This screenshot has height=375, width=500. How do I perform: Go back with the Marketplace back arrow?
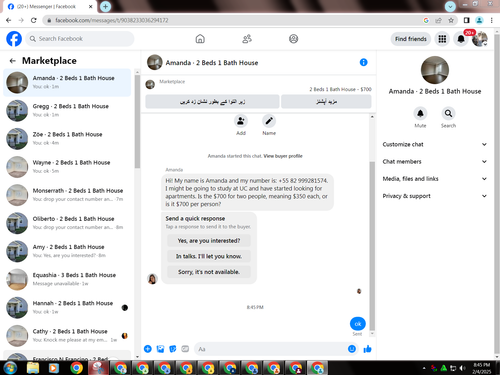tap(13, 61)
